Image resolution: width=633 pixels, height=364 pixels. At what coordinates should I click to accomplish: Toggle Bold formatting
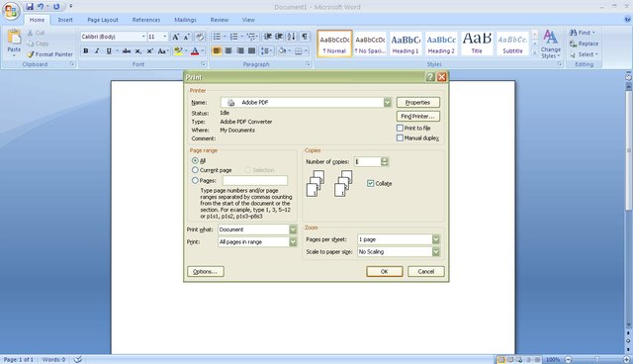(86, 50)
